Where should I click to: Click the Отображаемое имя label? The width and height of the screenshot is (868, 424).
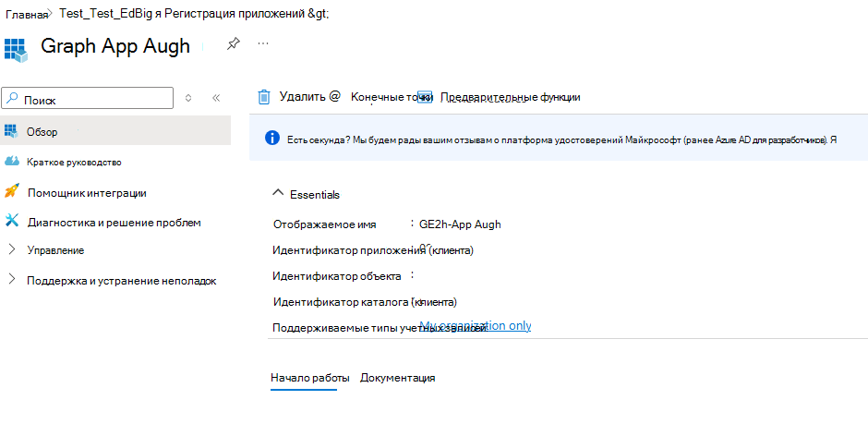click(x=325, y=224)
